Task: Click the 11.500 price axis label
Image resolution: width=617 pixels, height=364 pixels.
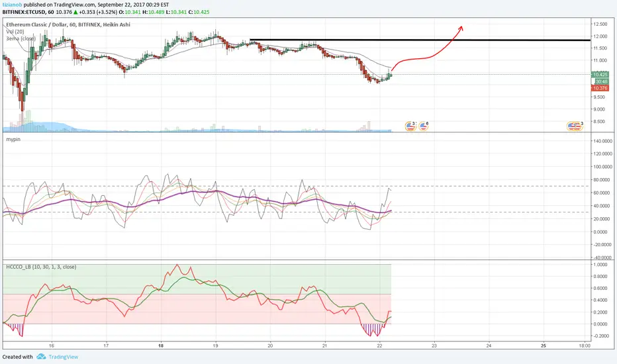Action: [x=600, y=48]
